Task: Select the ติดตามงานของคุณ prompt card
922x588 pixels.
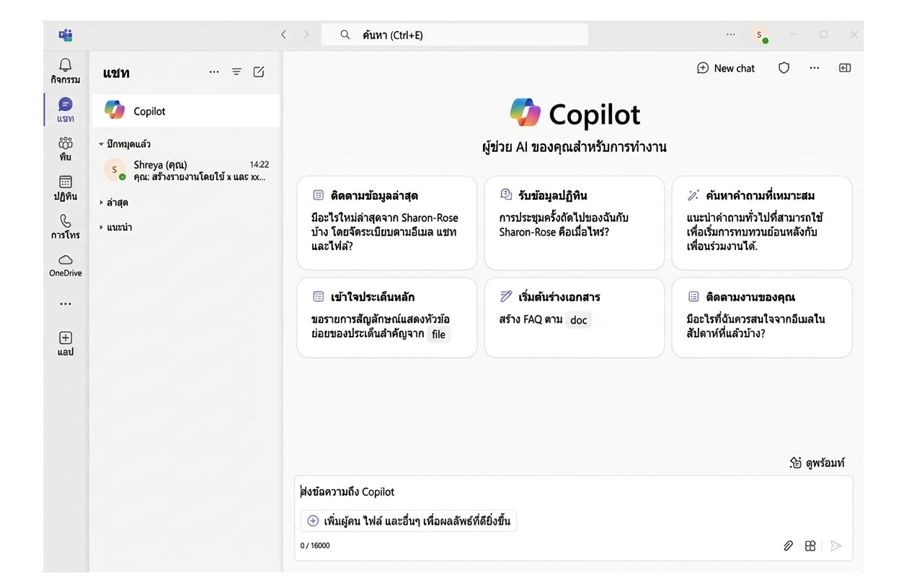Action: tap(762, 317)
